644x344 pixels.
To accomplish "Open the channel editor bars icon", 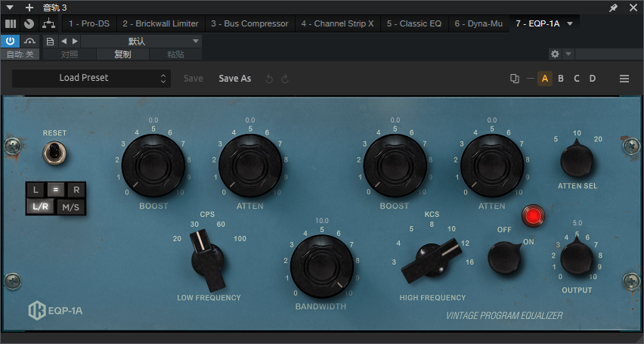I will click(11, 24).
